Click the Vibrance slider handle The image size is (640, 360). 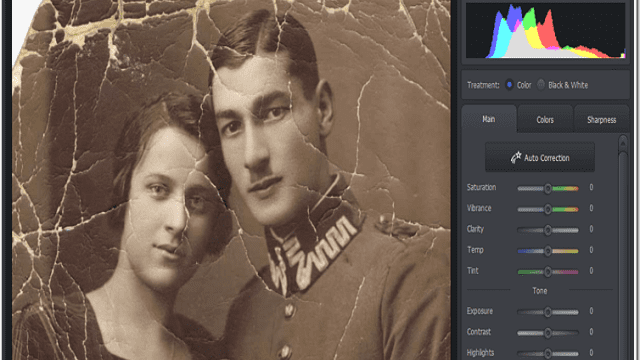pos(548,209)
